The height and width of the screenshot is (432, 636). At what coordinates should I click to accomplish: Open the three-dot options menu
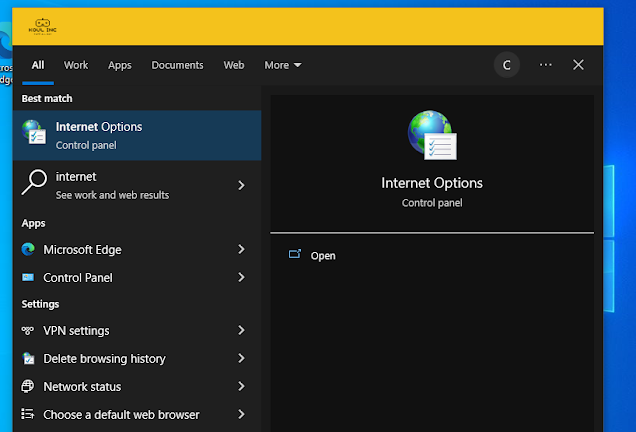546,65
